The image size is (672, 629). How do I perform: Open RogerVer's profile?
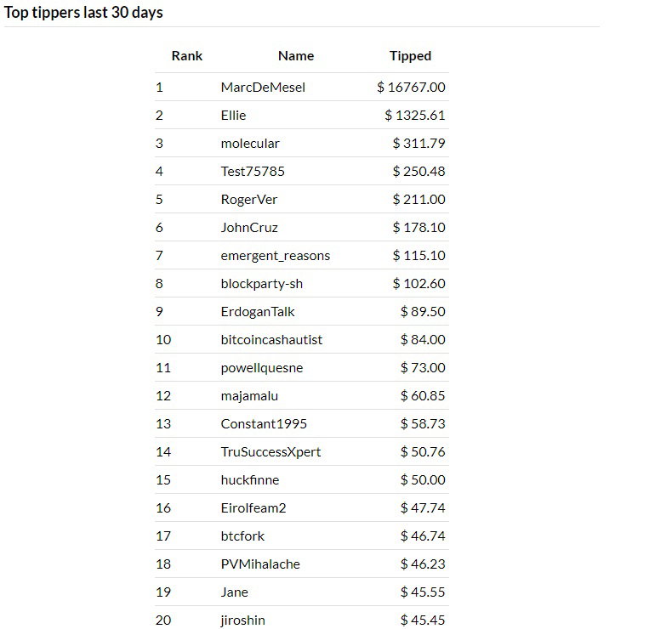(249, 200)
